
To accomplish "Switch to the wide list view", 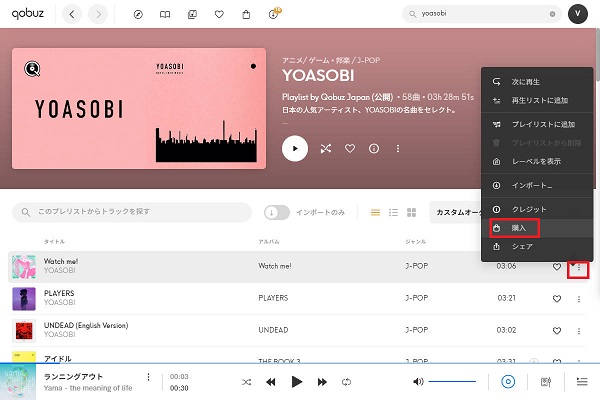I will pyautogui.click(x=375, y=212).
